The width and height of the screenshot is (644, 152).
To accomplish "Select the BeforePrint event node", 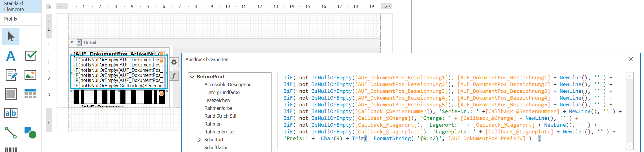I will [211, 77].
